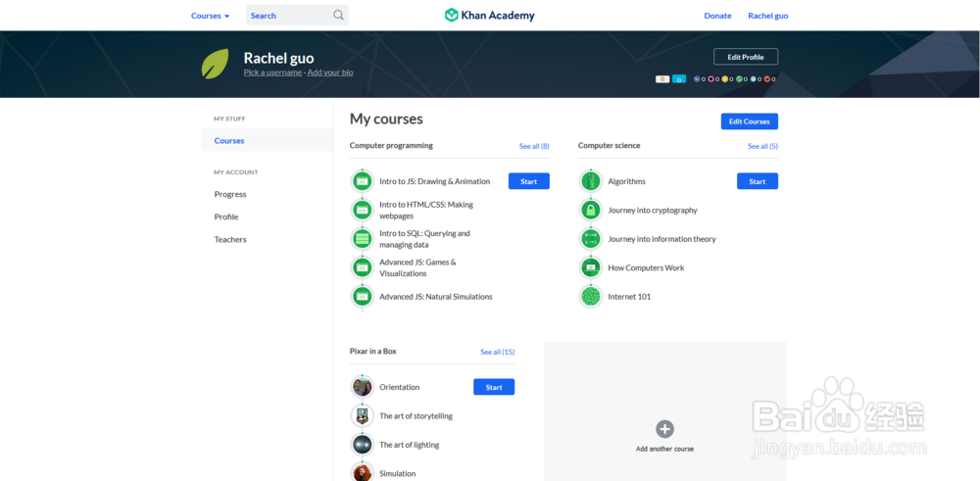Open the Rachel guo account menu
Image resolution: width=980 pixels, height=481 pixels.
768,16
